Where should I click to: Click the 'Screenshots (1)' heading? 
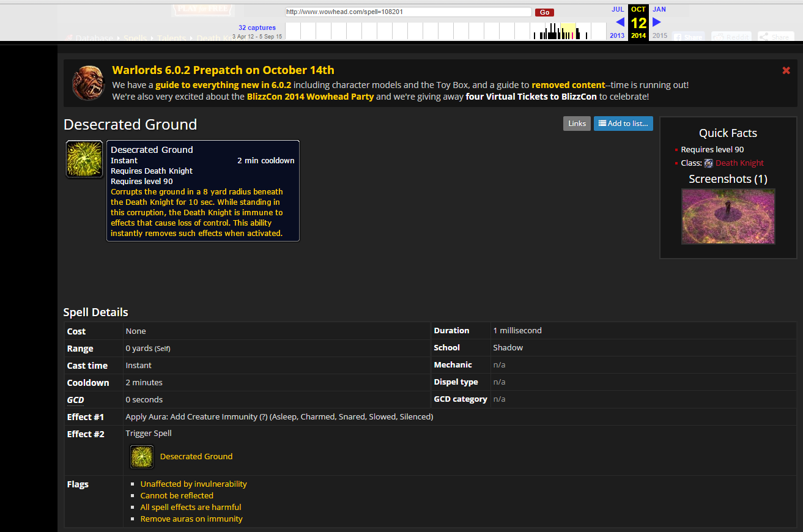coord(728,179)
